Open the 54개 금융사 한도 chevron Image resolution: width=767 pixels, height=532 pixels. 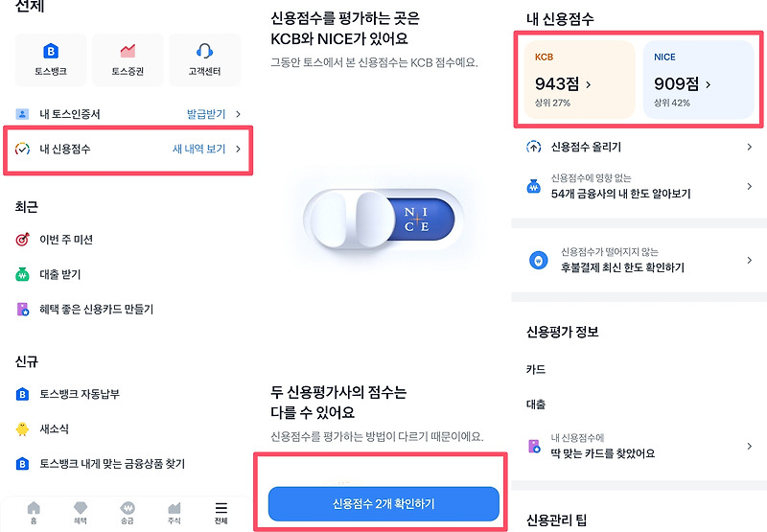pos(749,186)
